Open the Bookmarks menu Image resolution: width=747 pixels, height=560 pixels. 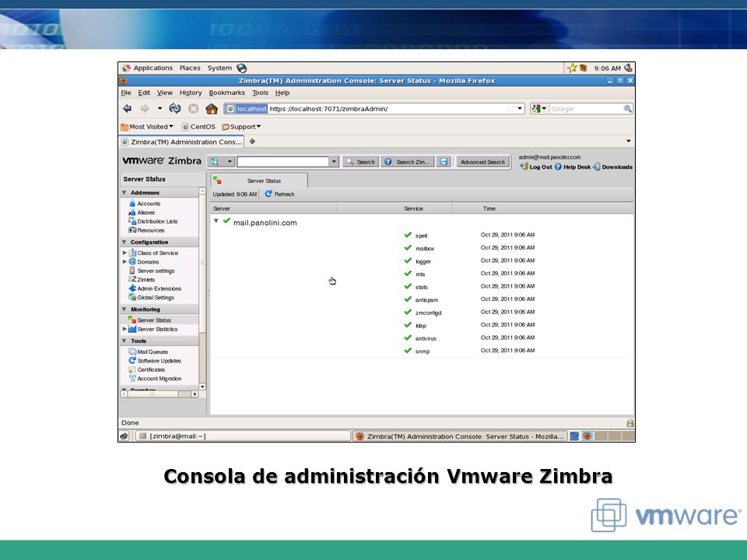click(226, 93)
